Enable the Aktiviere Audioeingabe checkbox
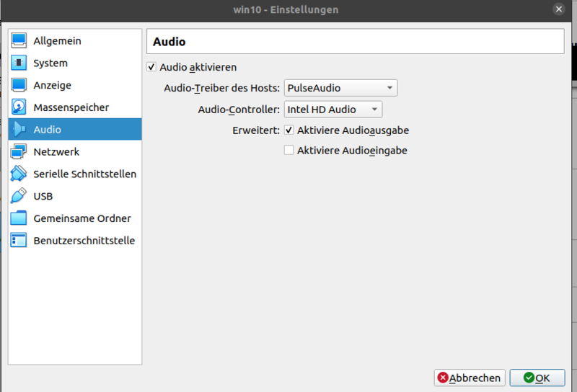Image resolution: width=577 pixels, height=392 pixels. click(x=288, y=151)
